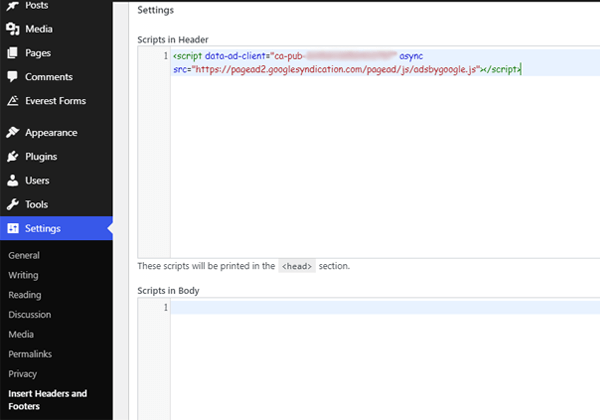Click the Scripts in Body label

pos(168,291)
